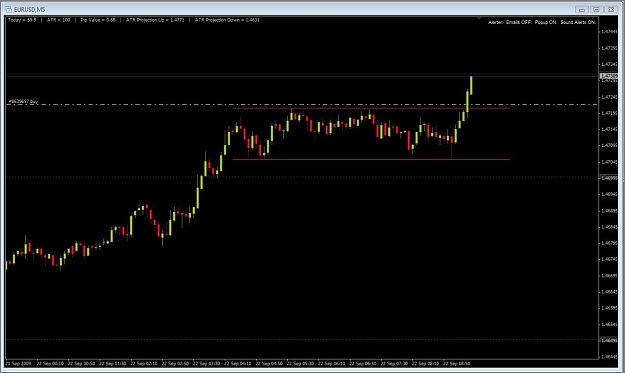
Task: Click the '22 Sep 07:30' time axis label
Action: pos(394,363)
